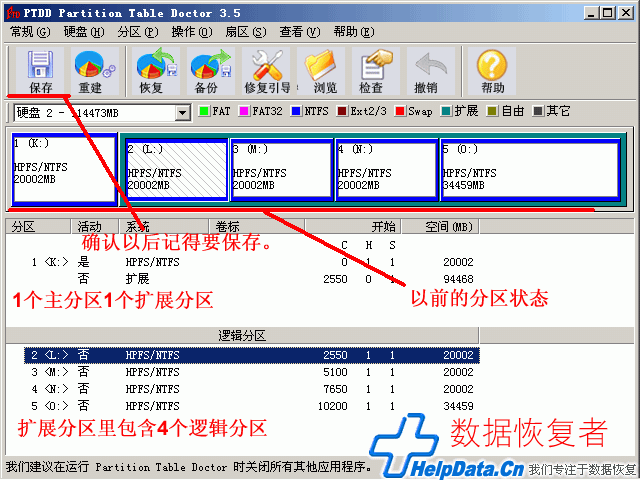Click the 恢复 (Restore) toolbar icon
The image size is (640, 480).
156,71
